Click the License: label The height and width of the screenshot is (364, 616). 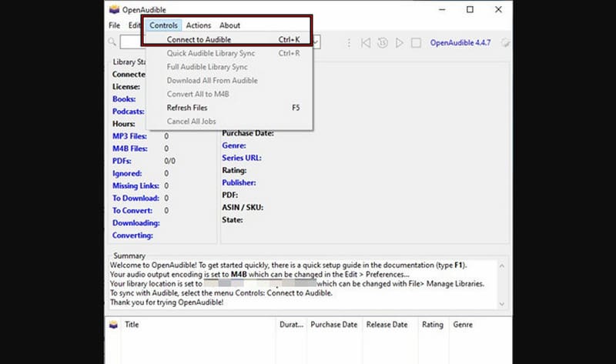126,87
